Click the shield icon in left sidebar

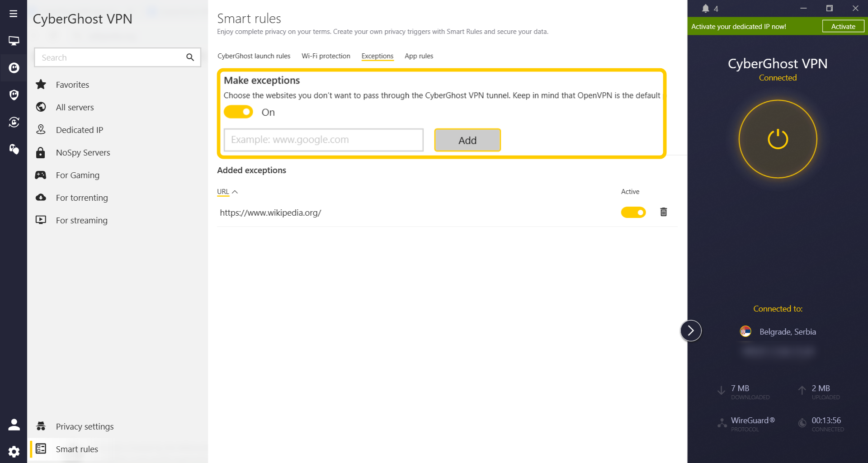14,95
